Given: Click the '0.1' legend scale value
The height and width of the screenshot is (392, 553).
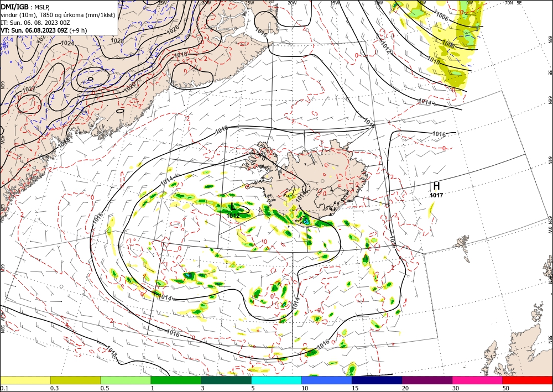Looking at the screenshot, I should pyautogui.click(x=4, y=388).
